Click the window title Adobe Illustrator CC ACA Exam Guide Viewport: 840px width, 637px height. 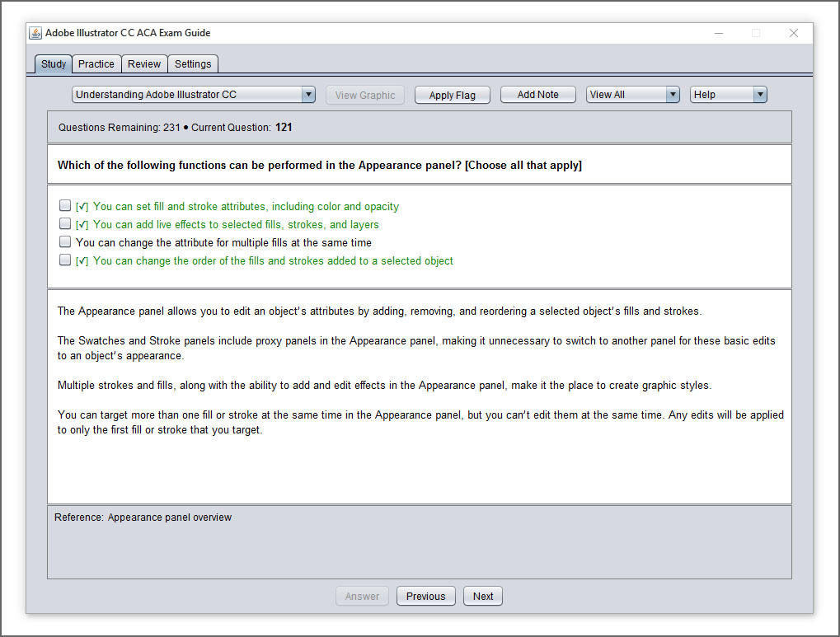click(x=128, y=33)
